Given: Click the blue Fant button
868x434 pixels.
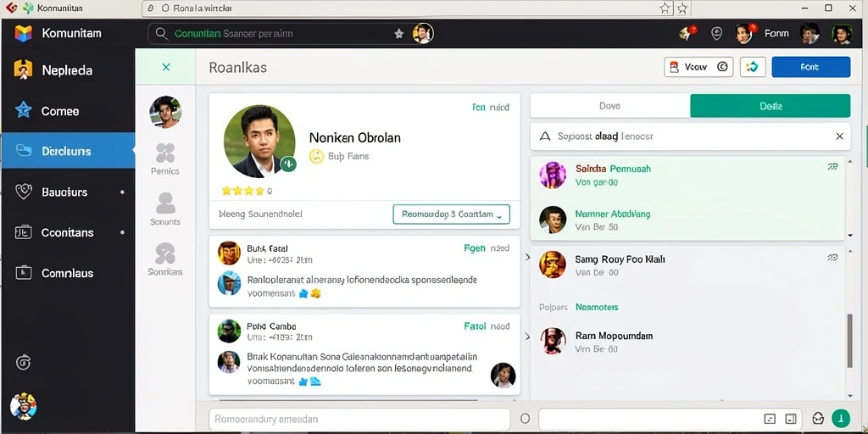Looking at the screenshot, I should coord(810,67).
